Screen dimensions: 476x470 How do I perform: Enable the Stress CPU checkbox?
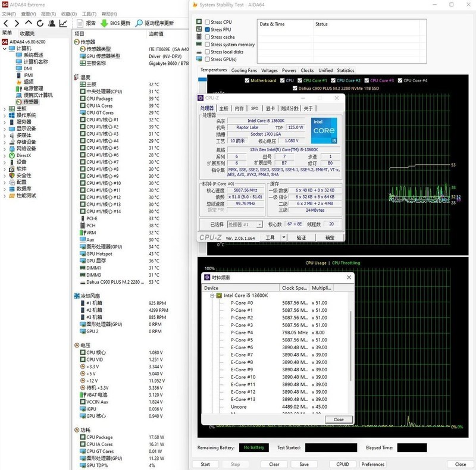coord(207,22)
